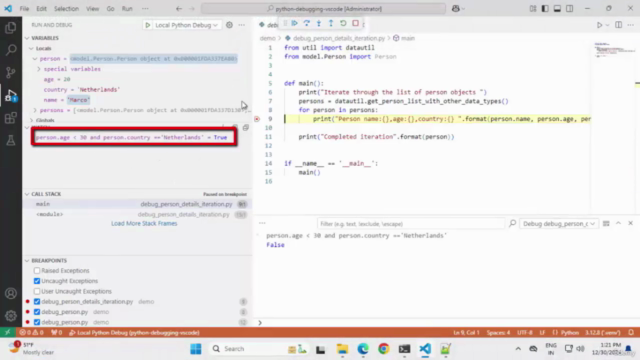
Task: Step into in debug toolbar
Action: point(319,23)
